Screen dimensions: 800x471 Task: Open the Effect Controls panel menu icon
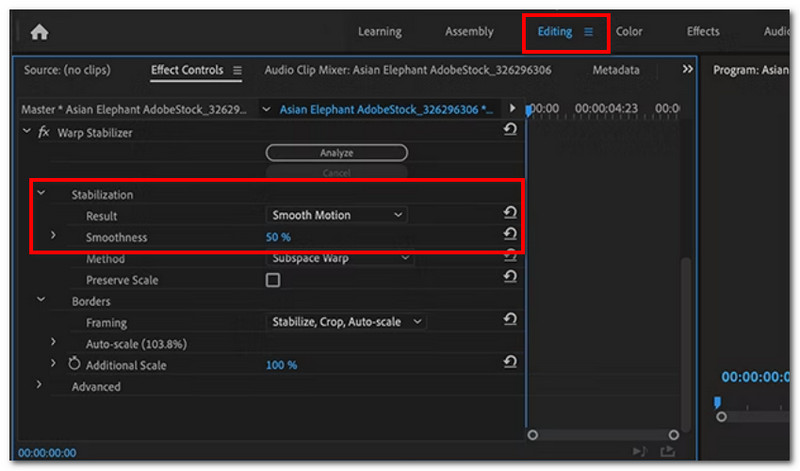[x=237, y=70]
